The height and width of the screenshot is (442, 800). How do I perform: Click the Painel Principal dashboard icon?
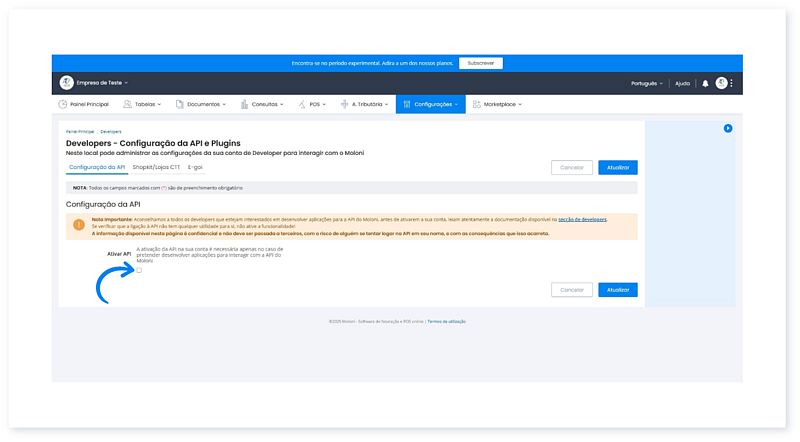(x=63, y=104)
